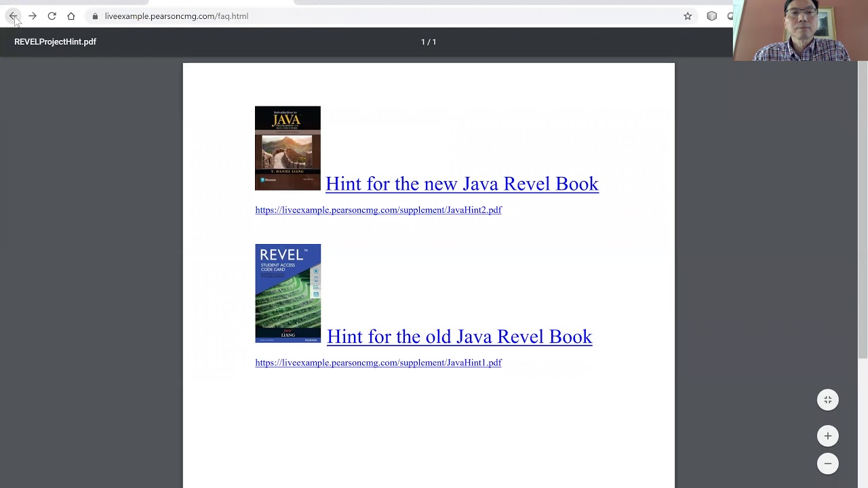Zoom in on the PDF
This screenshot has width=868, height=488.
(827, 436)
